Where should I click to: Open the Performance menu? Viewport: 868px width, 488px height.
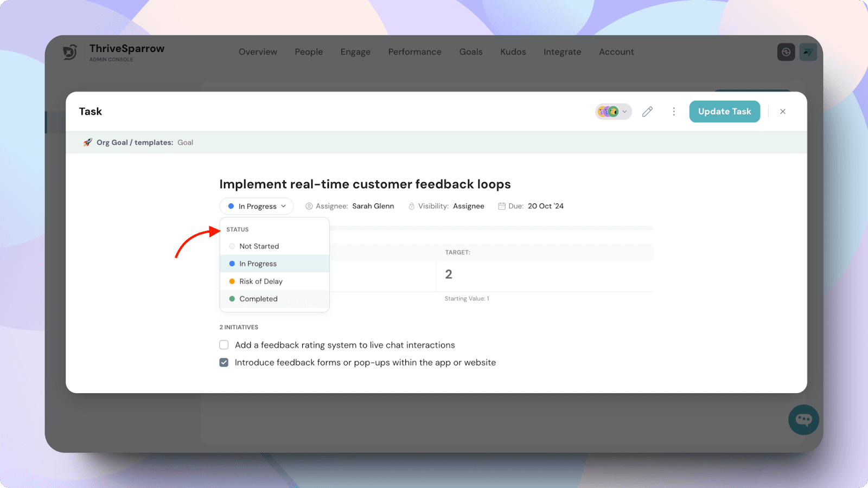point(414,52)
